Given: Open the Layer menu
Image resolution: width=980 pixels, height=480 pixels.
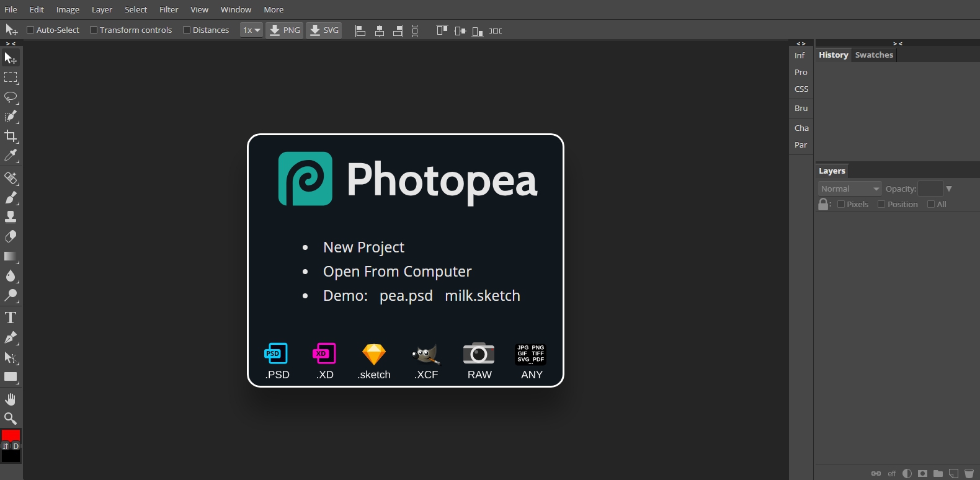Looking at the screenshot, I should point(102,9).
